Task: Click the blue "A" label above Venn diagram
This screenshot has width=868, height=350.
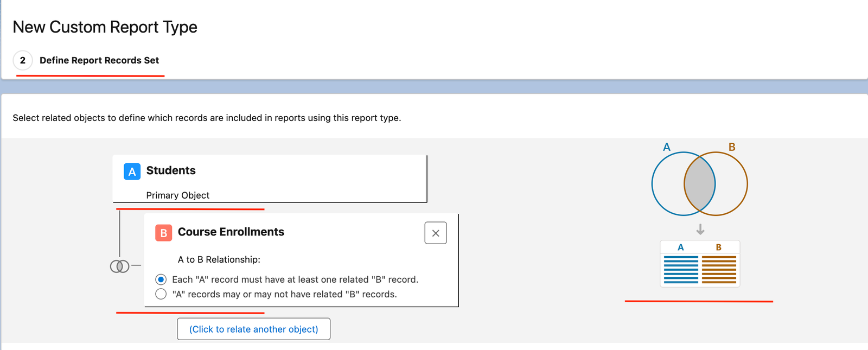Action: coord(667,147)
